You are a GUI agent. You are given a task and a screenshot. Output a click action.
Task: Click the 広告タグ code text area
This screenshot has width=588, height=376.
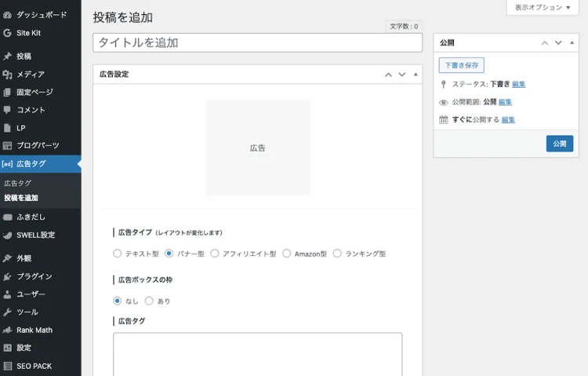258,354
